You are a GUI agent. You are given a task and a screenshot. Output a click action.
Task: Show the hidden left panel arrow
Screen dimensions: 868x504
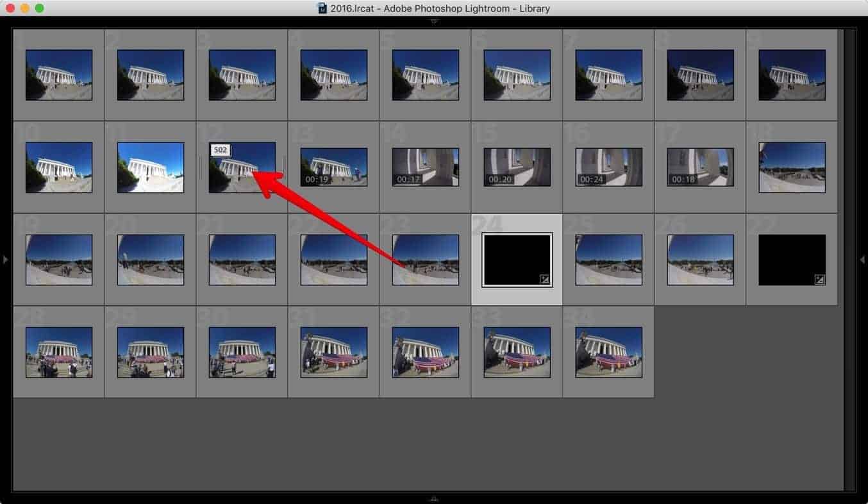pyautogui.click(x=6, y=260)
